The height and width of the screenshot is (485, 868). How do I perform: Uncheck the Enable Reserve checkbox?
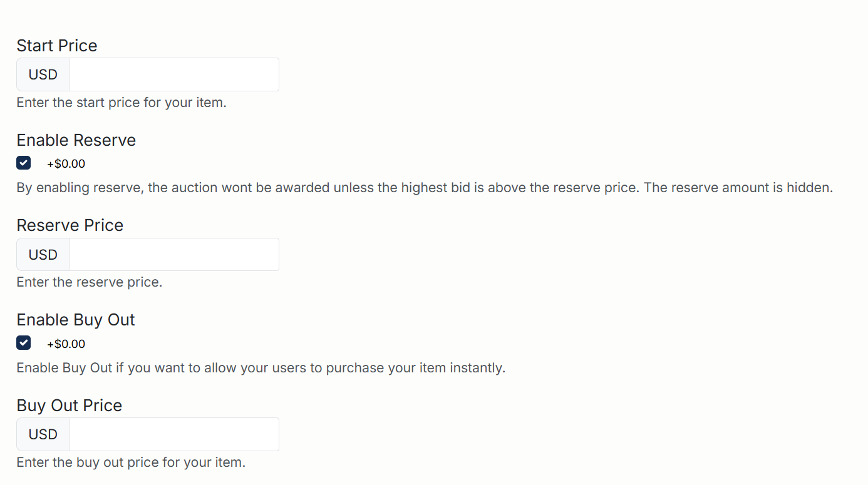23,163
